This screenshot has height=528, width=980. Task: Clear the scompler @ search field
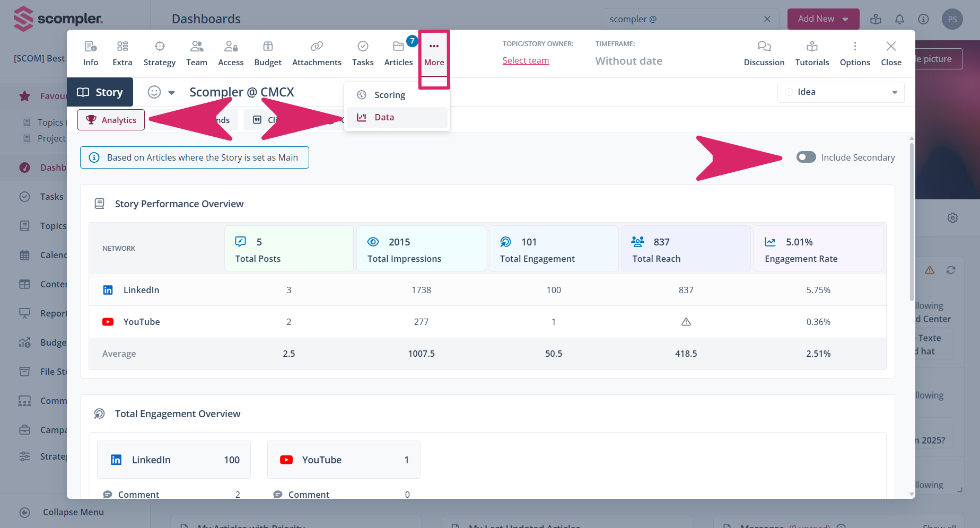pyautogui.click(x=767, y=19)
